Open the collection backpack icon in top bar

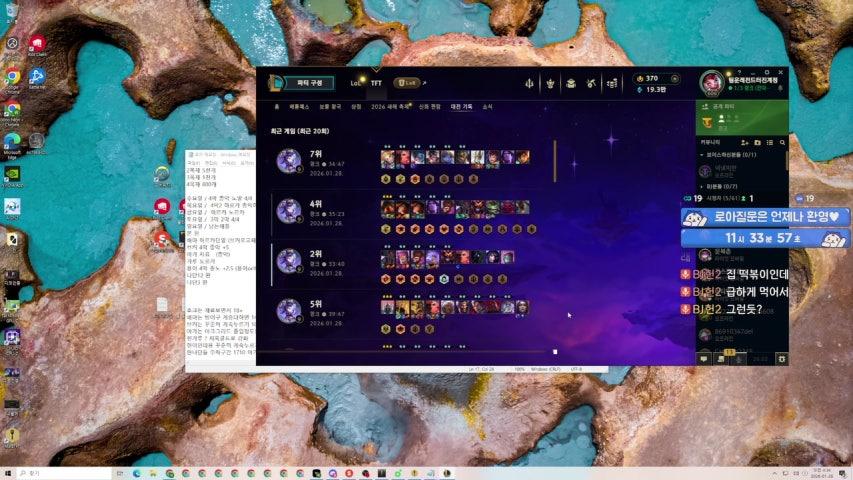(569, 83)
